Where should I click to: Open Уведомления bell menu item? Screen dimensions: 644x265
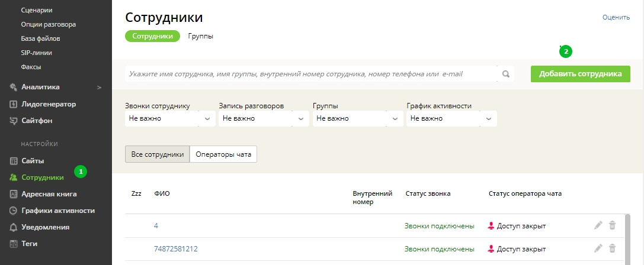click(45, 227)
